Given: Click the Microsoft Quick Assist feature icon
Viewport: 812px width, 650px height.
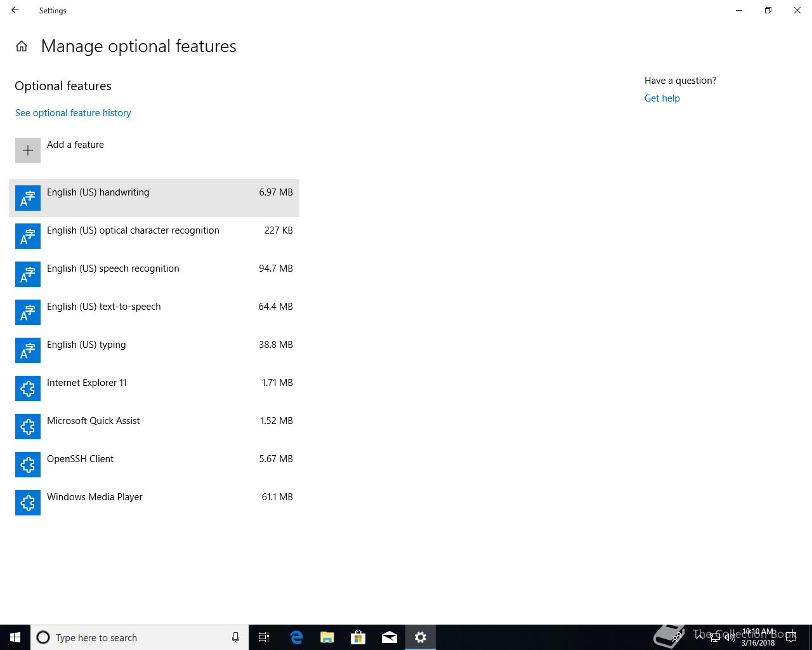Looking at the screenshot, I should tap(28, 427).
